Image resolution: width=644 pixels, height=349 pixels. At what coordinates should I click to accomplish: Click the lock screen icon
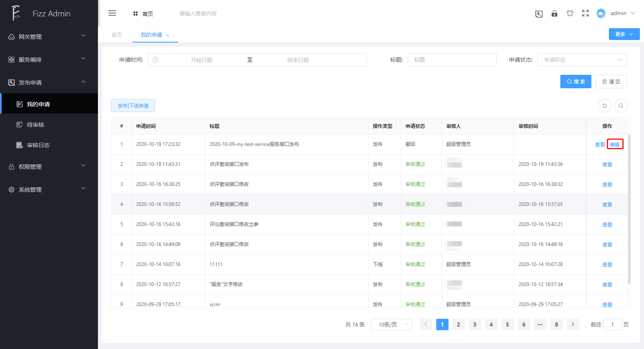[554, 13]
